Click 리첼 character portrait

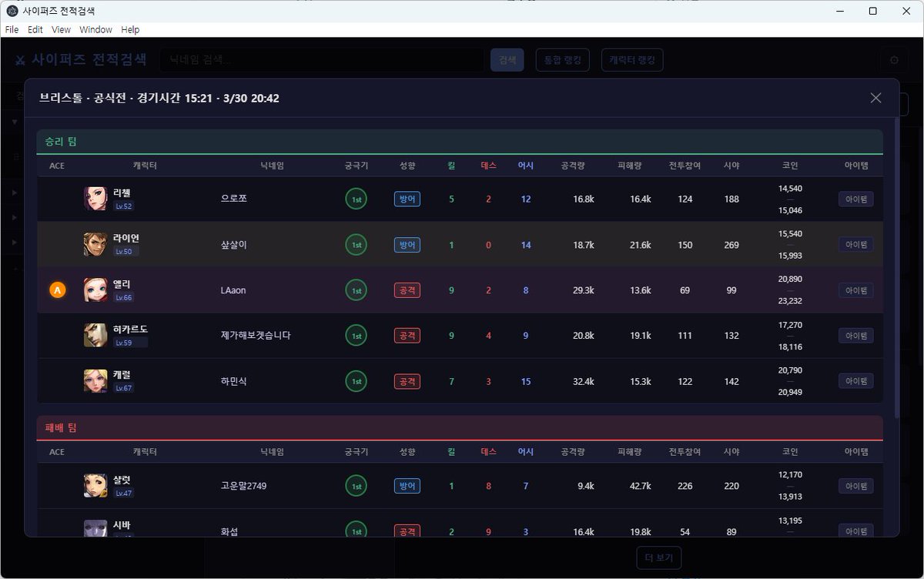(x=95, y=199)
